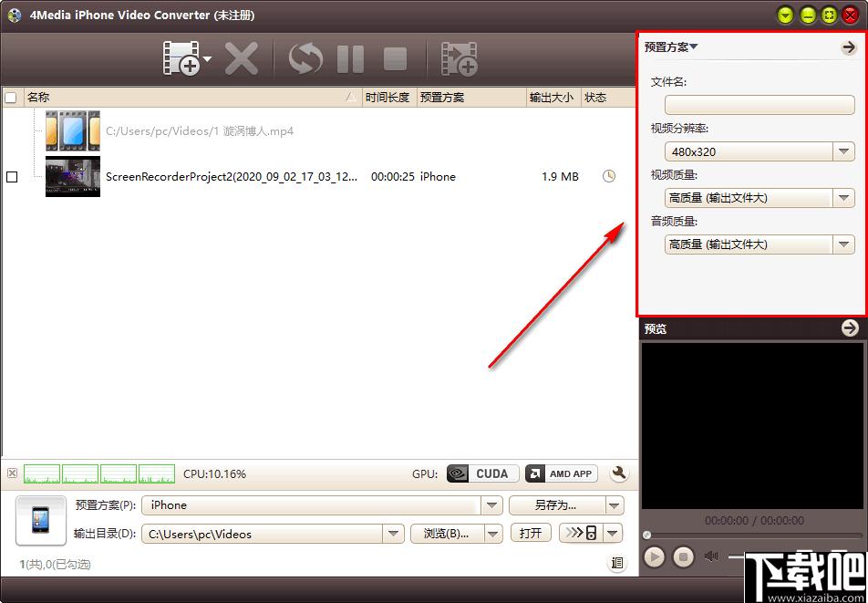Select the C:/Users/pc/Videos/1 漩涡博人.mp4 path text
The height and width of the screenshot is (603, 868).
point(200,131)
